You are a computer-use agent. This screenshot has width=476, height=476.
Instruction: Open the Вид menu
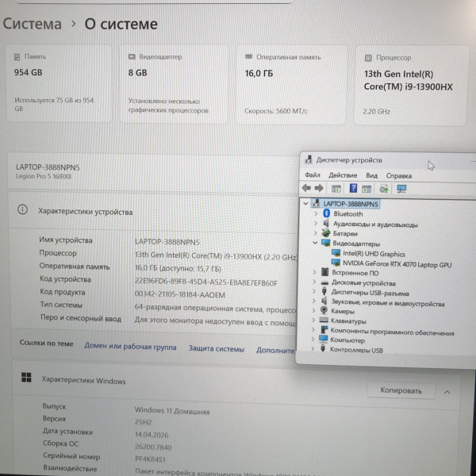point(371,176)
